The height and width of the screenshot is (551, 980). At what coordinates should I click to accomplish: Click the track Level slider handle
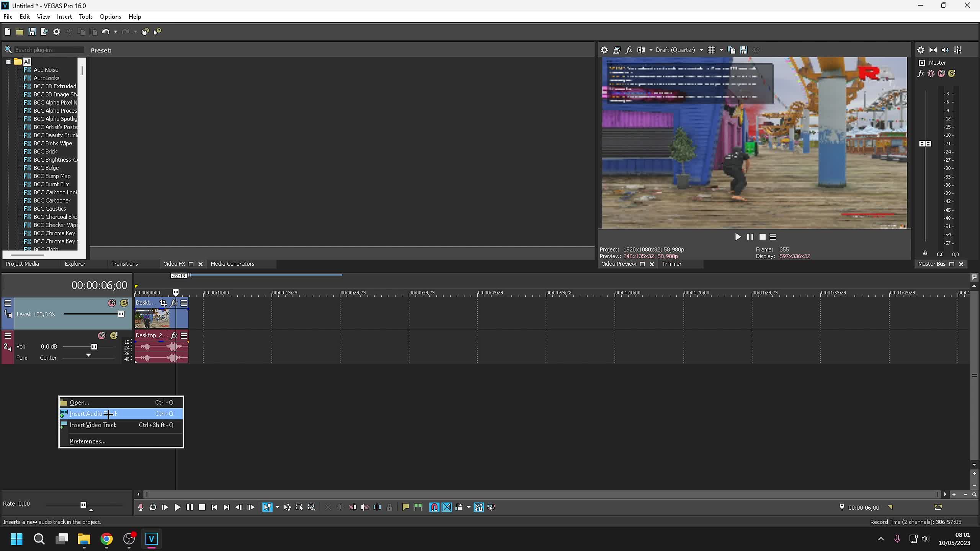point(121,314)
